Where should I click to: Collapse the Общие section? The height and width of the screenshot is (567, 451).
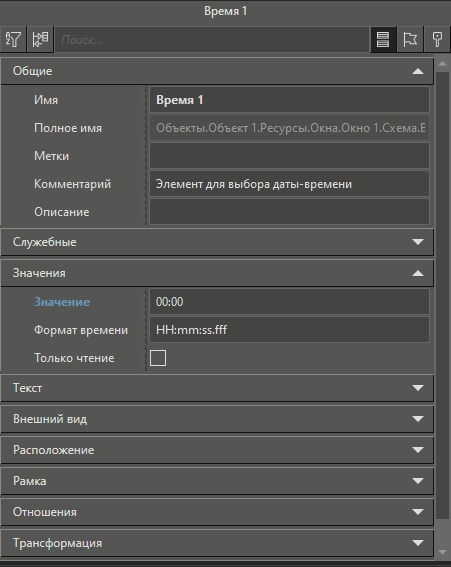[418, 71]
